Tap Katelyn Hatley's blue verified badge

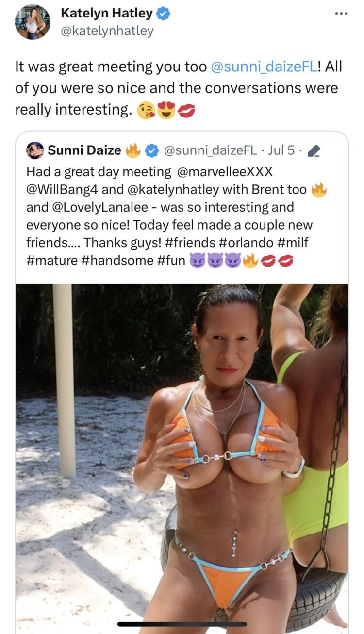point(164,14)
